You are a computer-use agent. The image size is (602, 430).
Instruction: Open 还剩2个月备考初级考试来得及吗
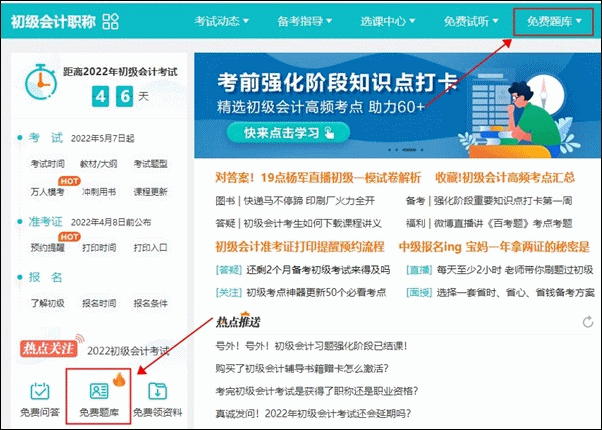tap(318, 270)
